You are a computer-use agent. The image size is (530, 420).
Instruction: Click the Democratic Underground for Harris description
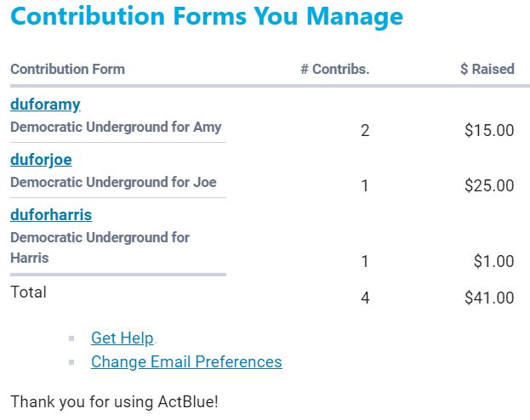click(x=100, y=247)
